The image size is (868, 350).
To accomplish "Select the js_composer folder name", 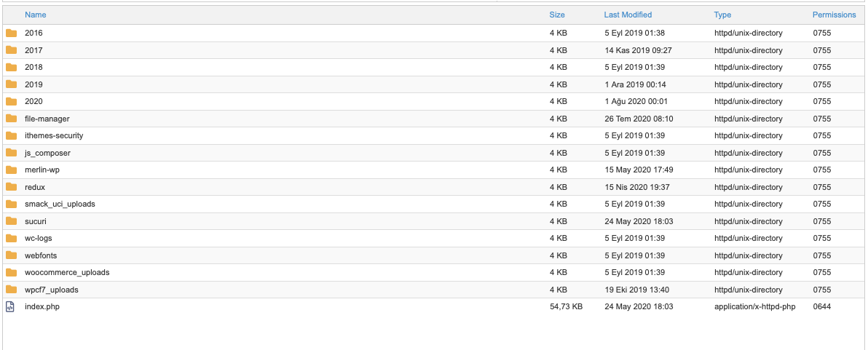I will point(47,153).
